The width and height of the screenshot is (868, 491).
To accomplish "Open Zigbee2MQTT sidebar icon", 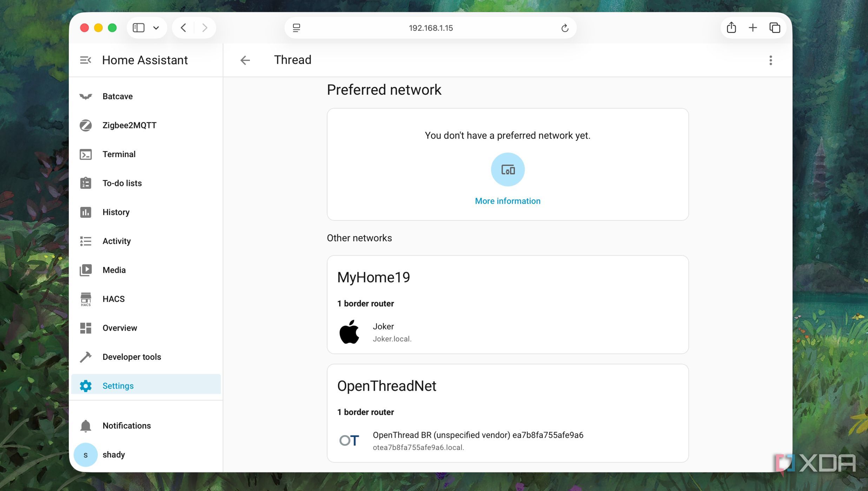I will coord(85,125).
